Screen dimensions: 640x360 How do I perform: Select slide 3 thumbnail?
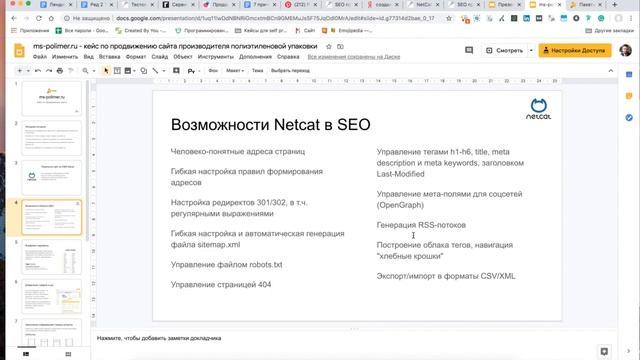tap(51, 178)
